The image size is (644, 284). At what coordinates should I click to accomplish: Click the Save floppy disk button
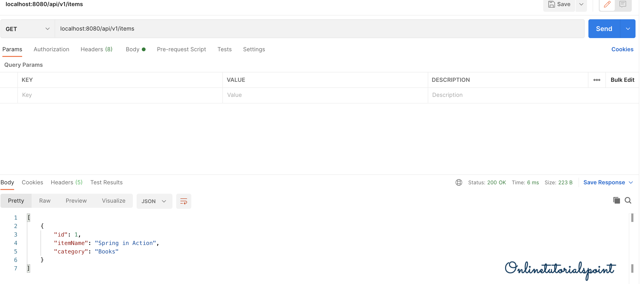point(559,4)
